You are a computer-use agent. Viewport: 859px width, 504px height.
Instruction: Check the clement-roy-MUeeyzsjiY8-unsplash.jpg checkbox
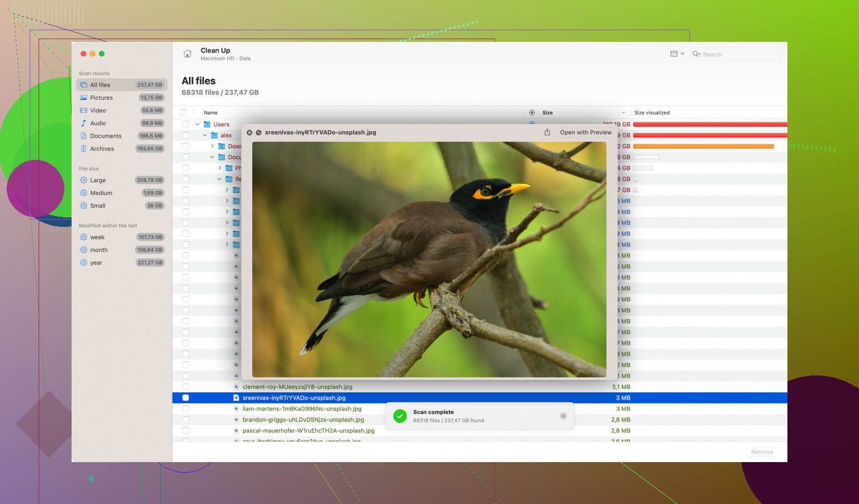(186, 387)
